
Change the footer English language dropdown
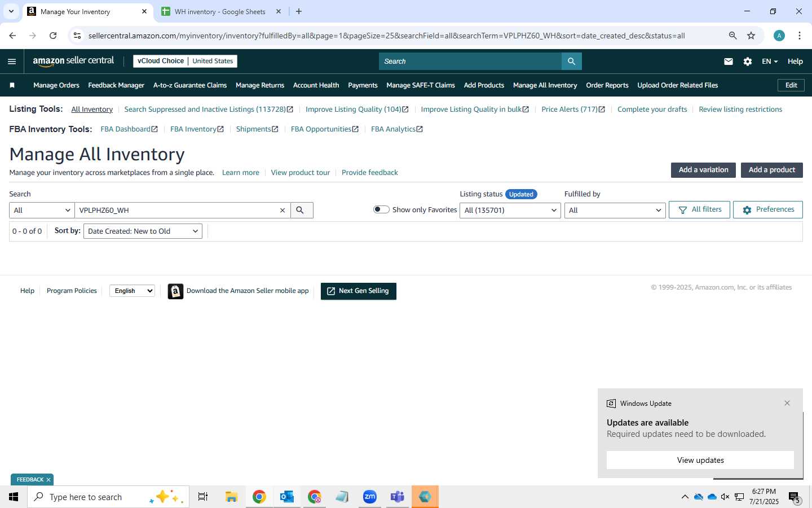[x=132, y=291]
